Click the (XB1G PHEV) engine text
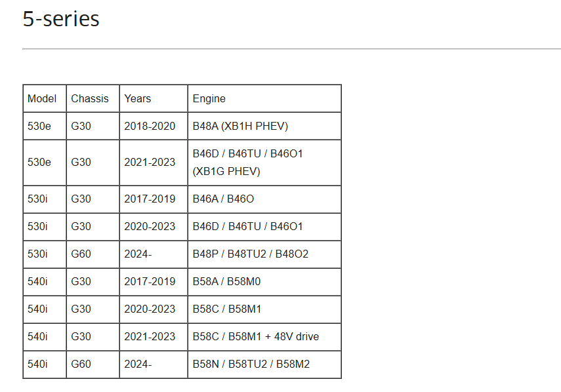 tap(226, 172)
